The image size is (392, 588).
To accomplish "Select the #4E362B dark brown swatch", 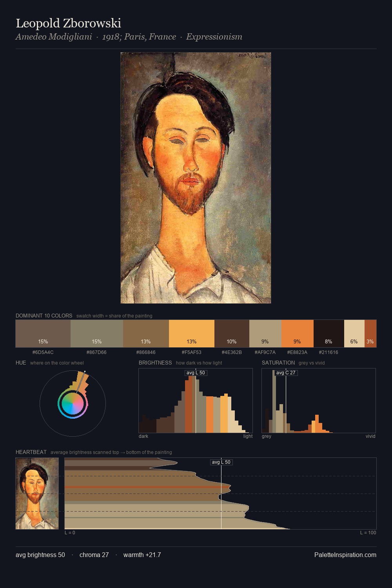I will (x=232, y=334).
